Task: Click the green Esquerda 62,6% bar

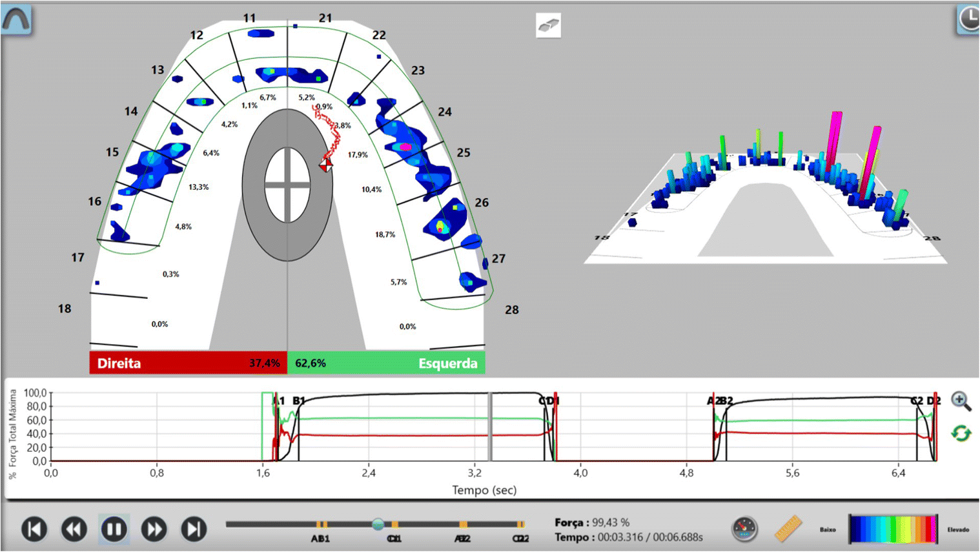Action: (x=386, y=363)
